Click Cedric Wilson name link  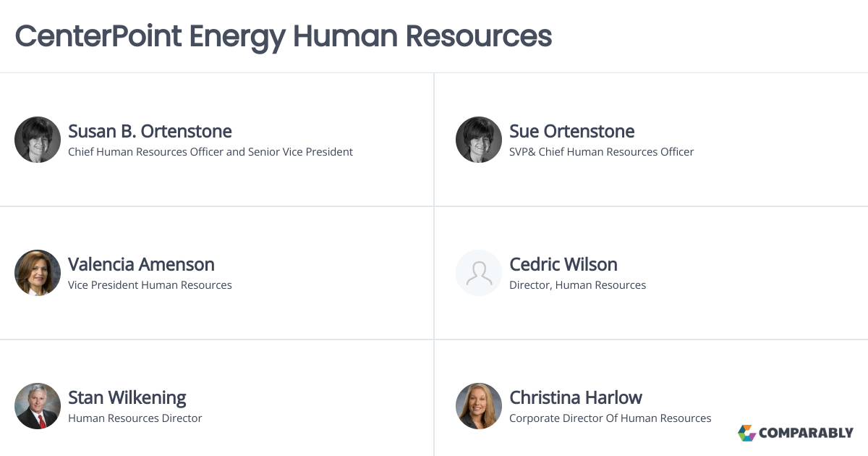(563, 264)
